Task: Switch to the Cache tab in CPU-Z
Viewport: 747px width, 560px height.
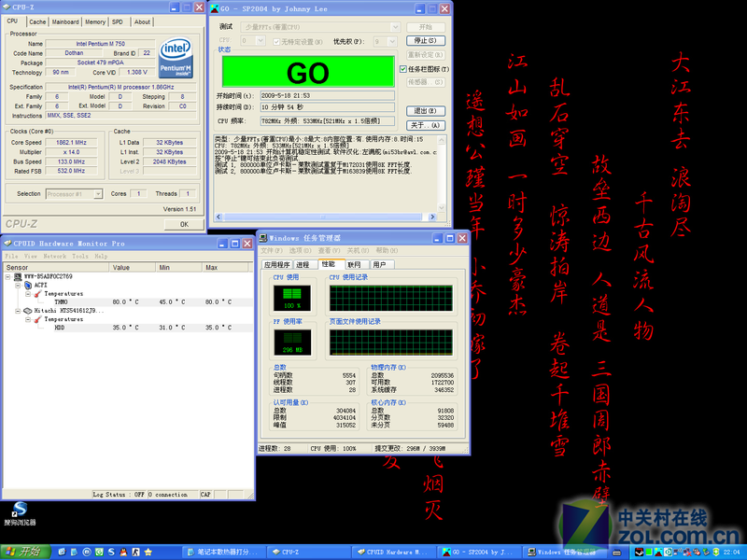Action: [37, 21]
